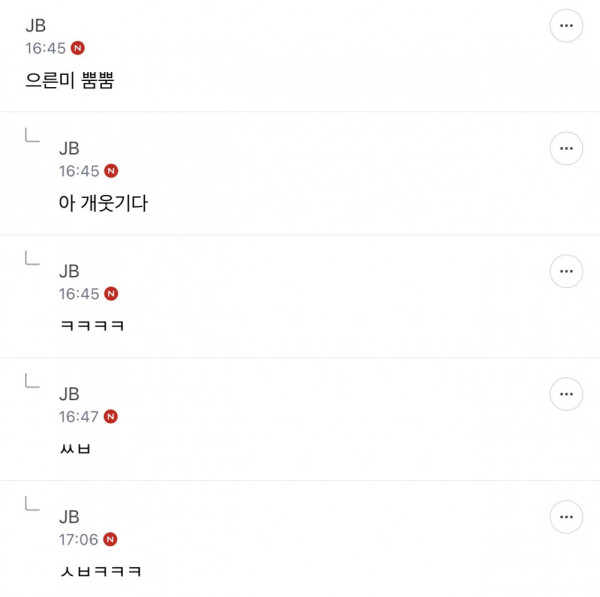Click the ㅋㅋㅋㅋ reply text
The height and width of the screenshot is (597, 600).
[x=91, y=326]
